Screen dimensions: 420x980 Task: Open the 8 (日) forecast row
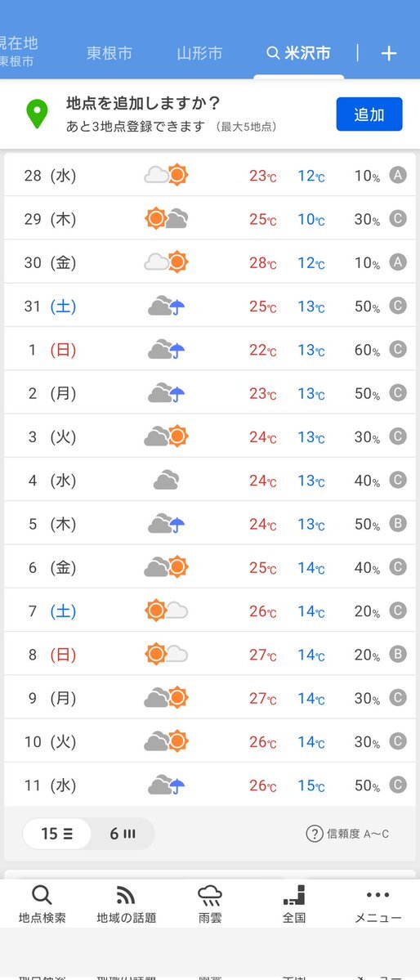tap(210, 655)
